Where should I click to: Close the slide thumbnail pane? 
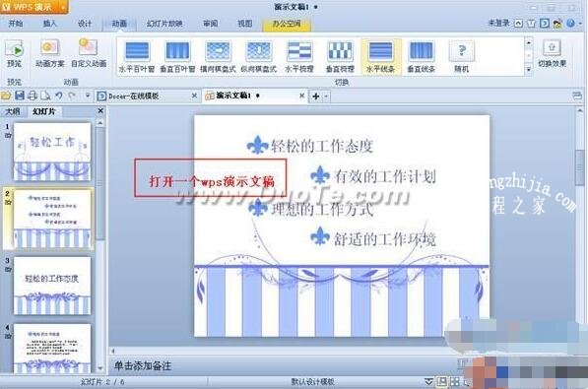[x=100, y=111]
